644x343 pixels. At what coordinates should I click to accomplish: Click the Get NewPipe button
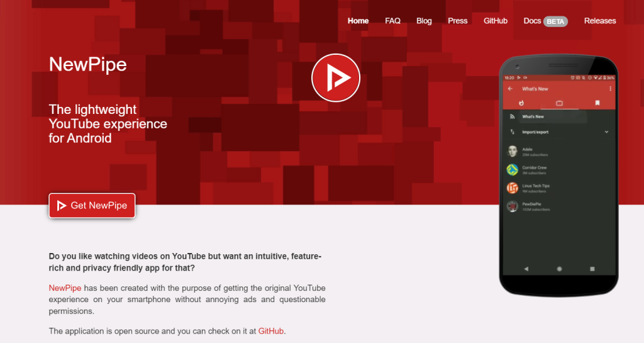[92, 205]
